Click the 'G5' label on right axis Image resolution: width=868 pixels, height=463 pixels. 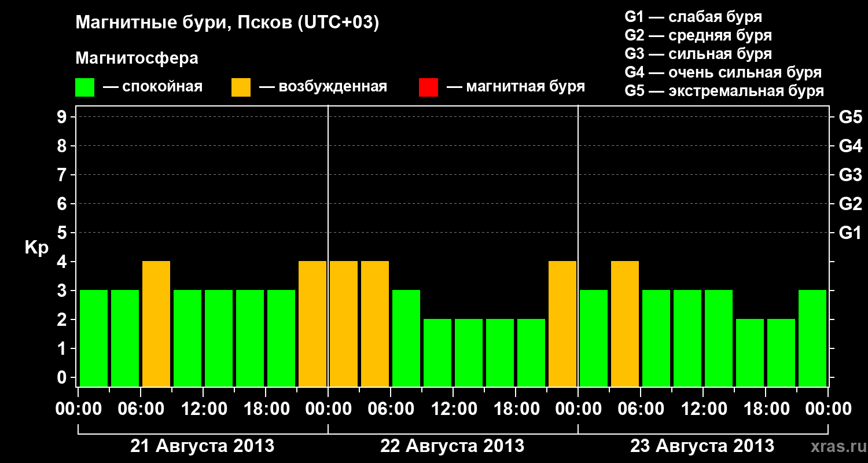[850, 117]
